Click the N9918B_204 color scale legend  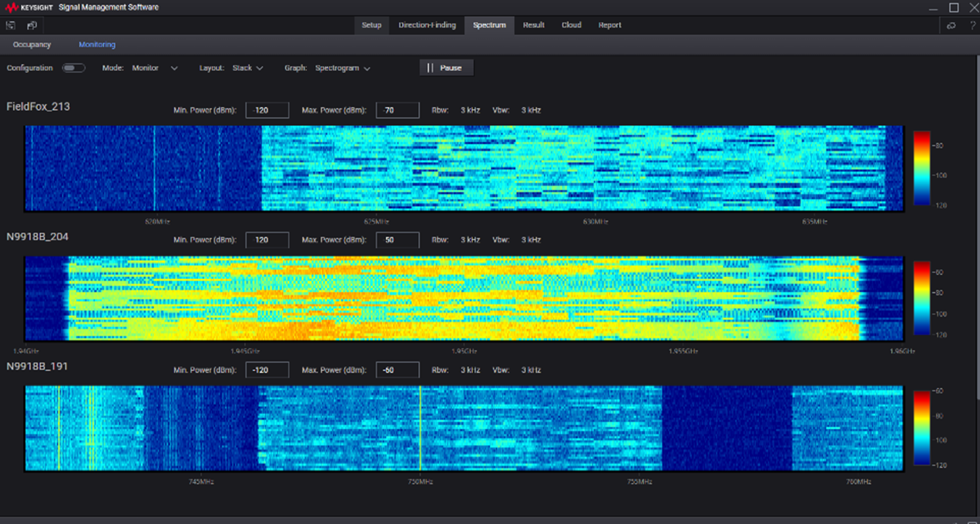click(x=921, y=299)
